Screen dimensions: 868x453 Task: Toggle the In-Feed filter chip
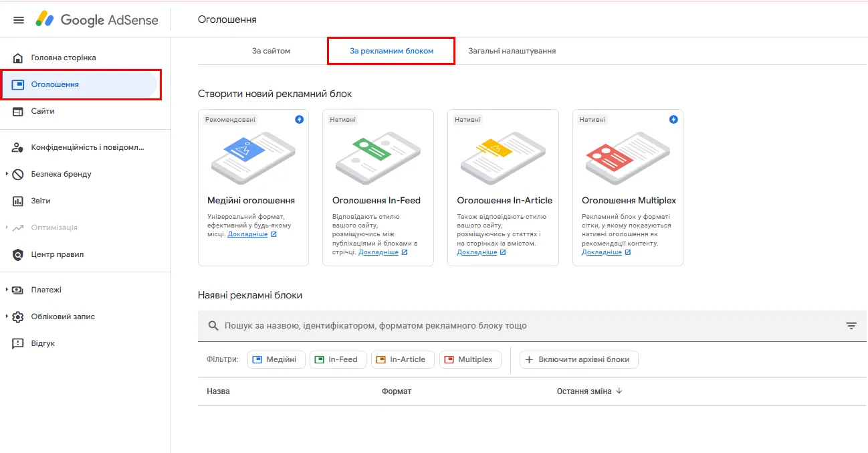(x=336, y=359)
